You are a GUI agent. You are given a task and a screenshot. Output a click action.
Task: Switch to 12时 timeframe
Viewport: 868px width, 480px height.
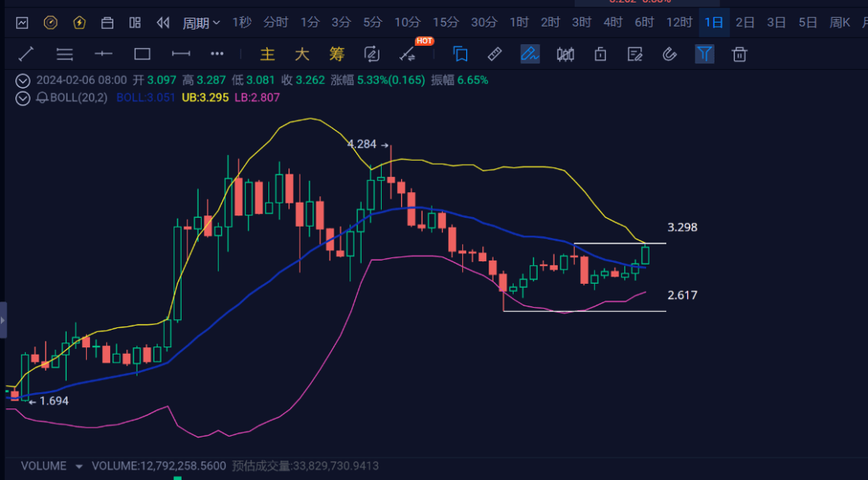pyautogui.click(x=679, y=23)
